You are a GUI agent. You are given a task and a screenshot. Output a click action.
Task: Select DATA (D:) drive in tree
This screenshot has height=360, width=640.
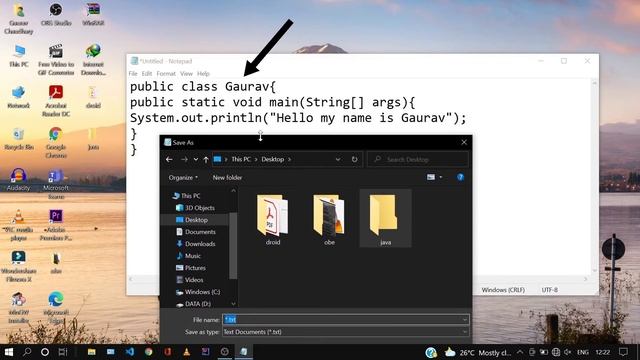tap(193, 304)
